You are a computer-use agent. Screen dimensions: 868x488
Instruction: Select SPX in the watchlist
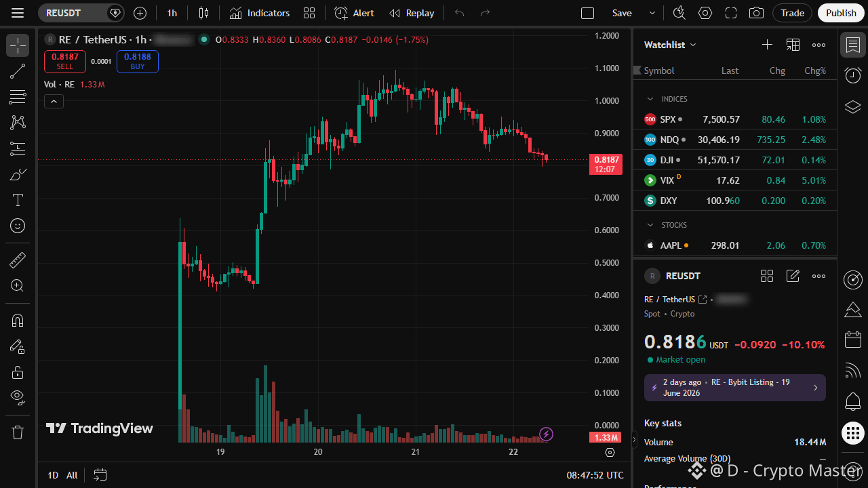coord(734,119)
